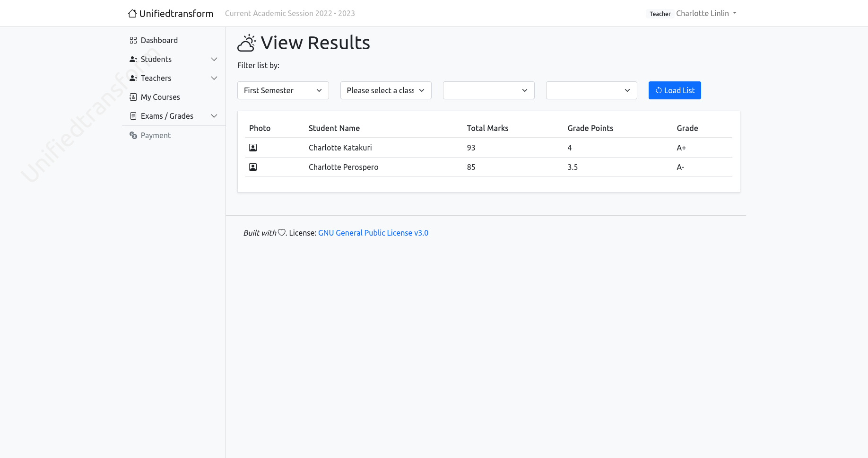The image size is (868, 458).
Task: Open the First Semester dropdown
Action: tap(283, 90)
